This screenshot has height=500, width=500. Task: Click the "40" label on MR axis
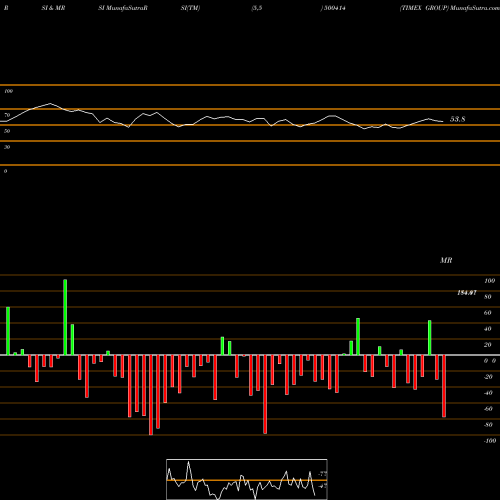click(x=488, y=329)
